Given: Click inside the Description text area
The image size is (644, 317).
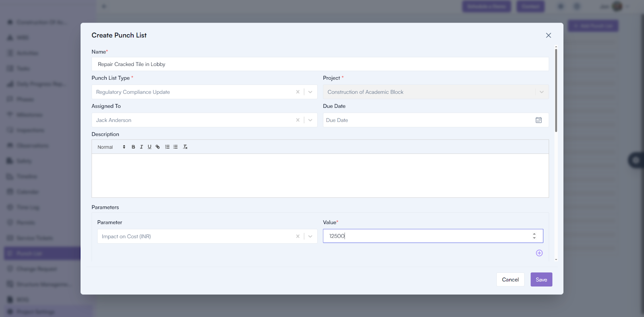Looking at the screenshot, I should coord(320,175).
